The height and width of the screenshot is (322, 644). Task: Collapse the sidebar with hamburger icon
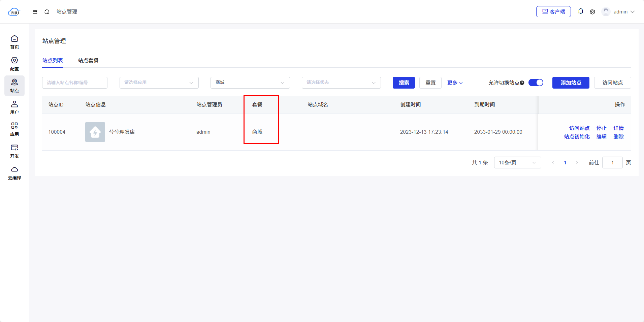35,12
